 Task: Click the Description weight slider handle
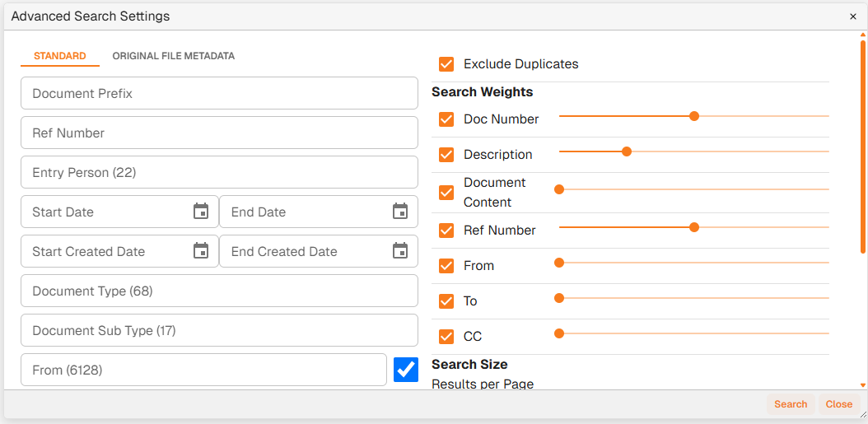coord(627,151)
